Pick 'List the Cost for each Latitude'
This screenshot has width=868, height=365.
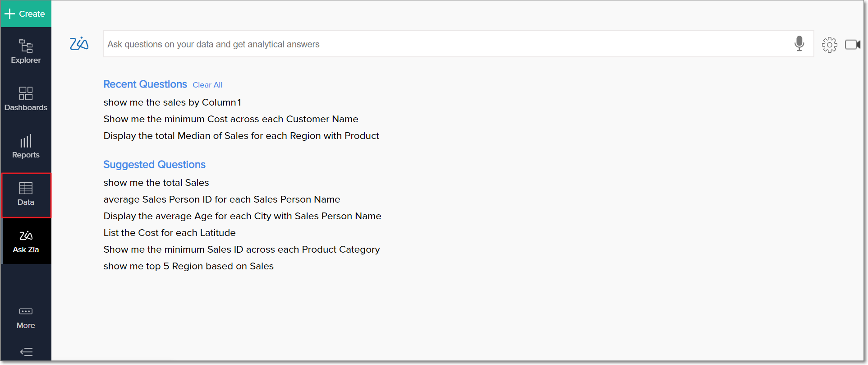pyautogui.click(x=169, y=233)
